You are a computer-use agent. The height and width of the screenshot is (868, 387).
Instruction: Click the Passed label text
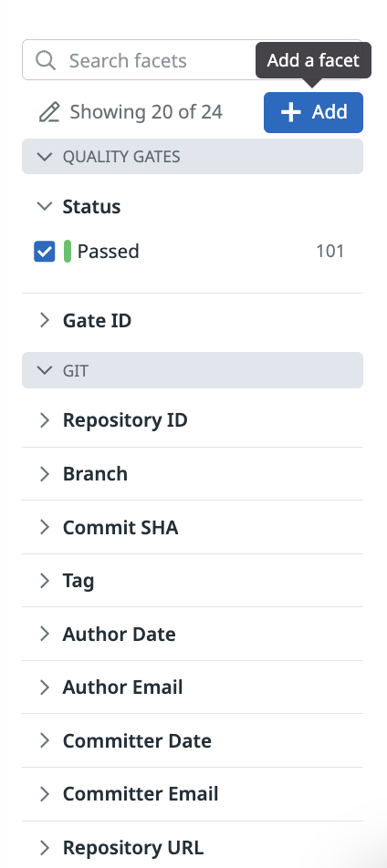108,252
